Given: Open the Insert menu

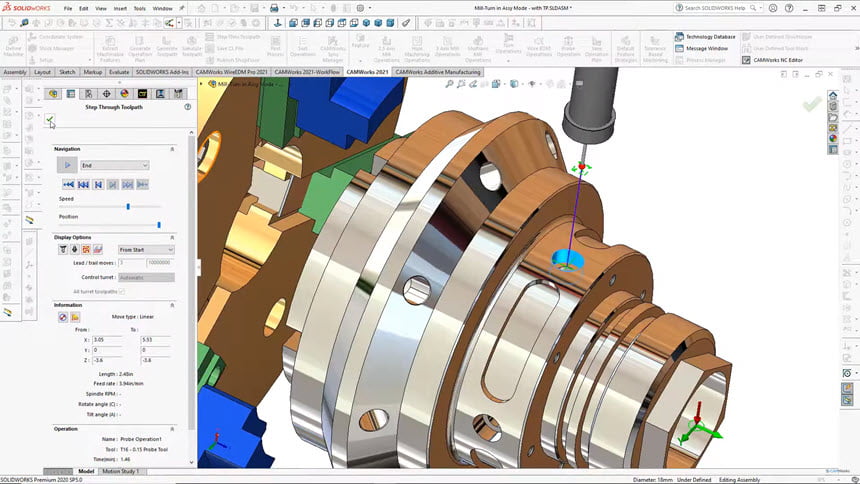Looking at the screenshot, I should pos(120,8).
